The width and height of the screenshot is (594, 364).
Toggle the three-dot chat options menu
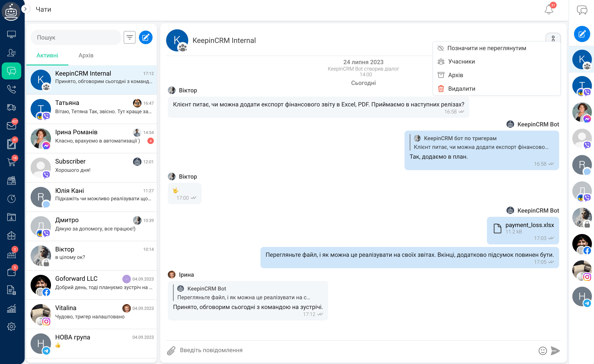(553, 38)
